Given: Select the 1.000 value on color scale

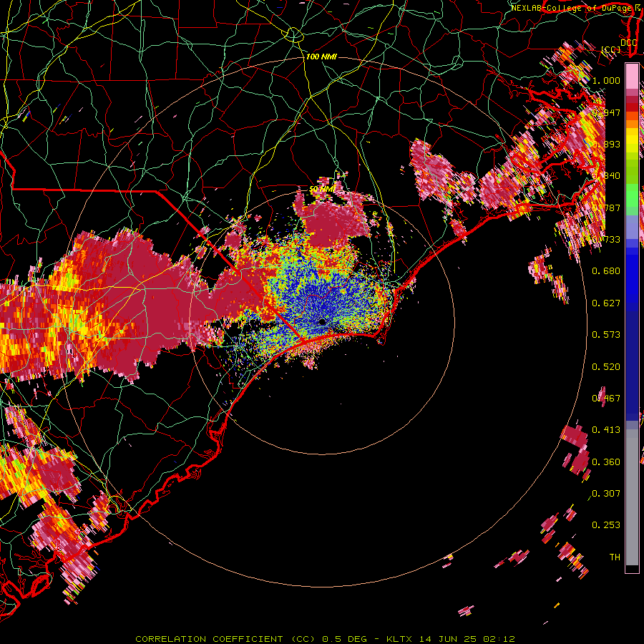Looking at the screenshot, I should coord(606,80).
